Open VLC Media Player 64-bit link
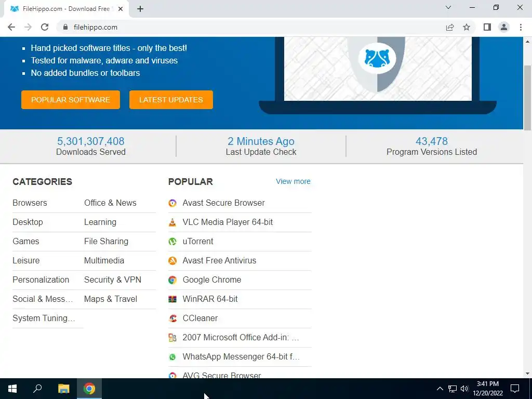Screen dimensions: 532x399 pos(228,222)
